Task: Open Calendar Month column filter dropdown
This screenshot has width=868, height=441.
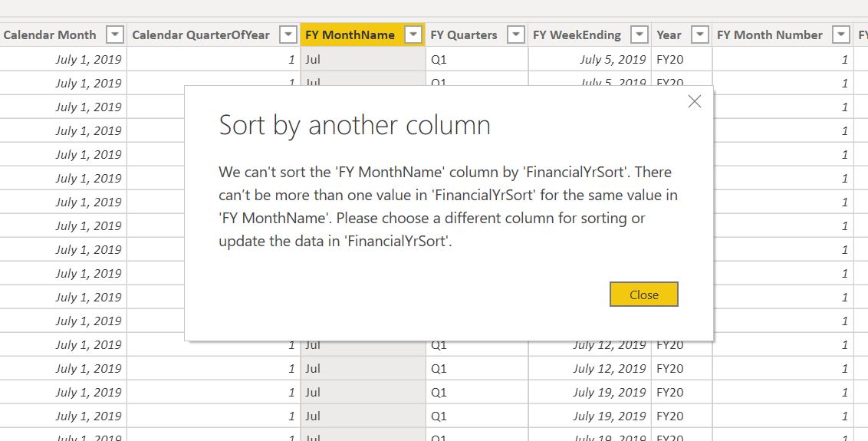Action: coord(114,35)
